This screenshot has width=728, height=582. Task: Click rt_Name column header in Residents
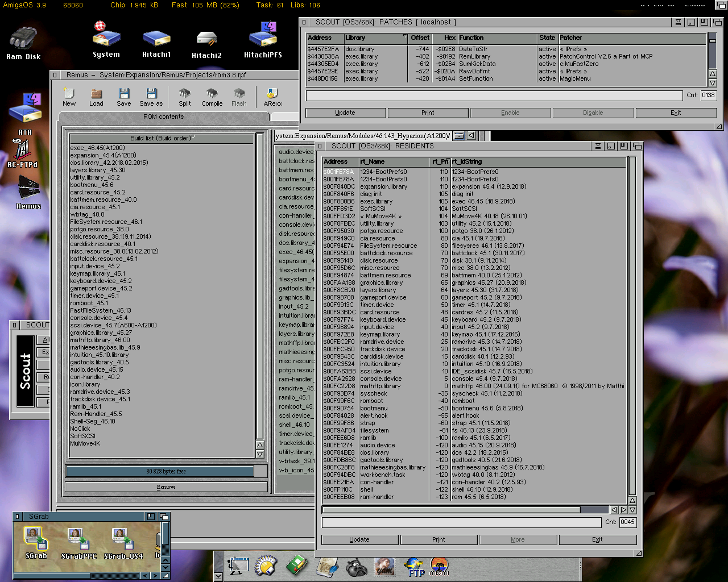[394, 161]
